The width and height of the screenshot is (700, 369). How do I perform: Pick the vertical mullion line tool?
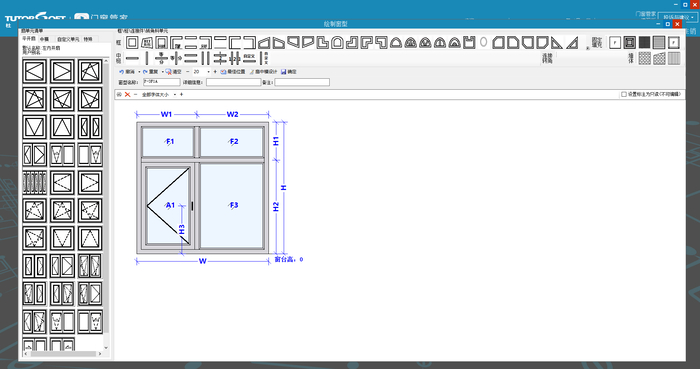click(147, 58)
